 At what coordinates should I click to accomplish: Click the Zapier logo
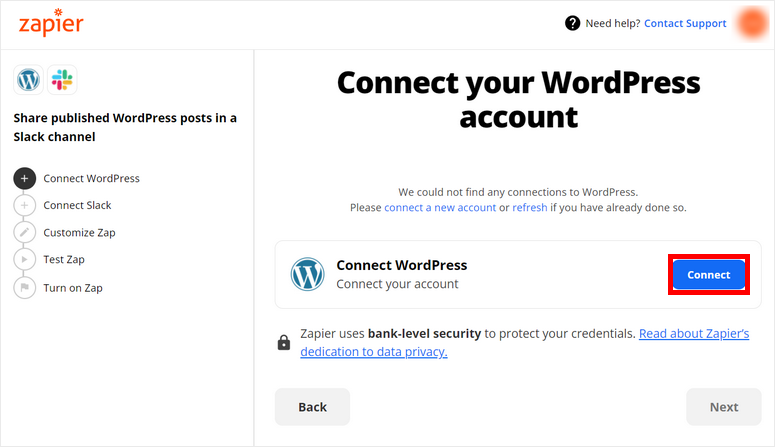coord(51,24)
